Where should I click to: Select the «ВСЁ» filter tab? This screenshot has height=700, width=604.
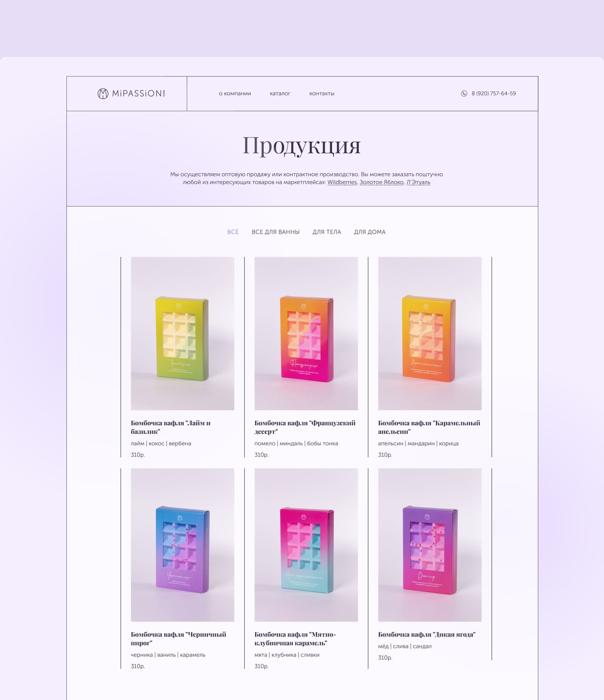coord(233,232)
